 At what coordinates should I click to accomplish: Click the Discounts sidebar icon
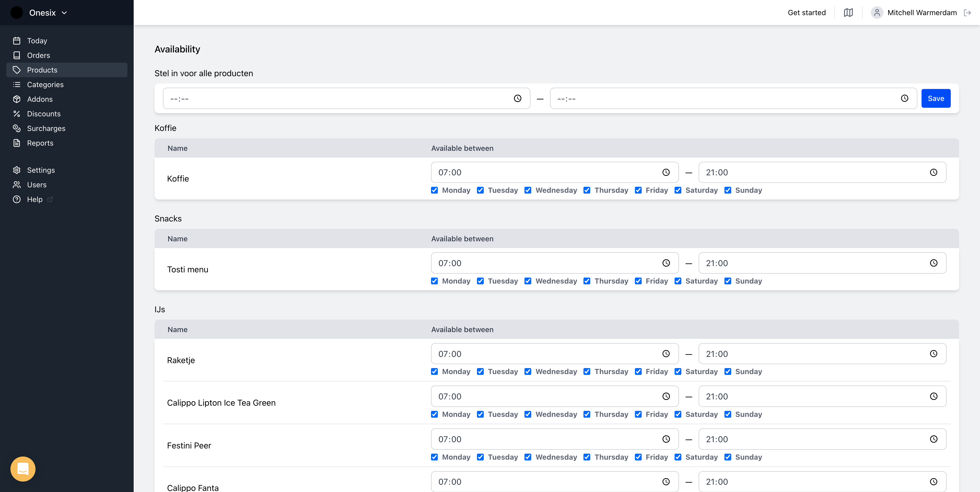(x=17, y=113)
